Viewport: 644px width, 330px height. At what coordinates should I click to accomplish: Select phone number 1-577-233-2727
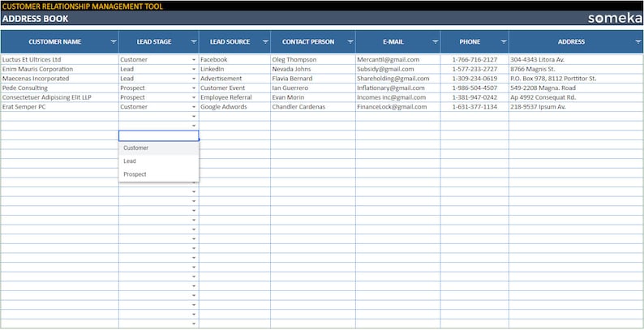point(474,70)
